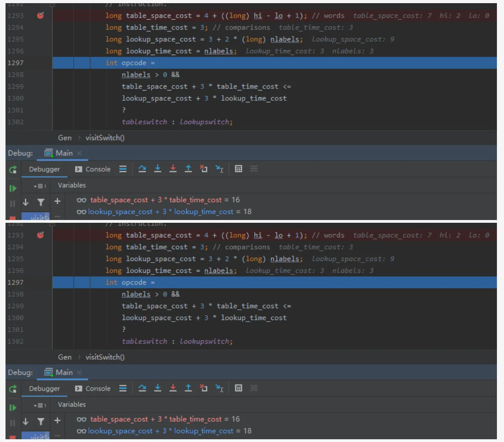Click the down arrow frame button, upper panel
The image size is (504, 442).
pyautogui.click(x=26, y=202)
